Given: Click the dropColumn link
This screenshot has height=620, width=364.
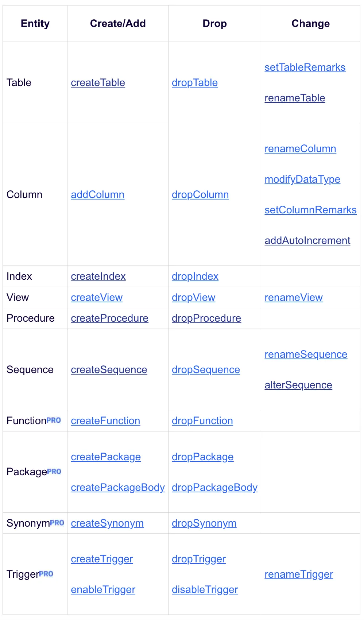Looking at the screenshot, I should point(200,195).
